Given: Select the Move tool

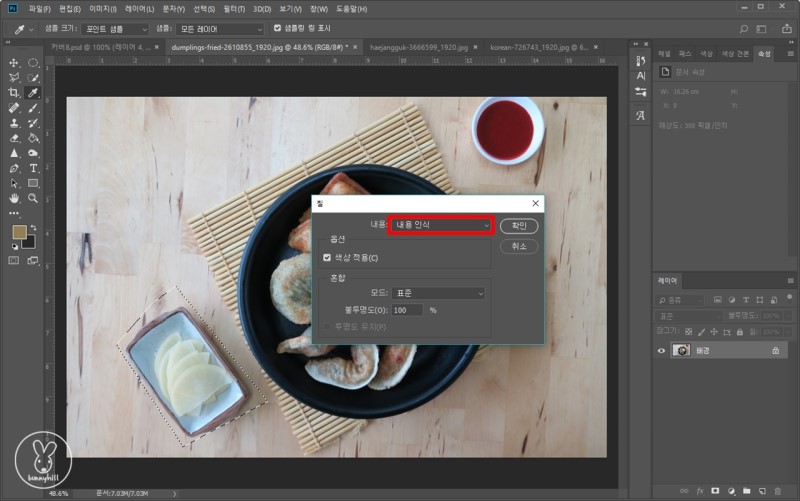Looking at the screenshot, I should (x=14, y=62).
